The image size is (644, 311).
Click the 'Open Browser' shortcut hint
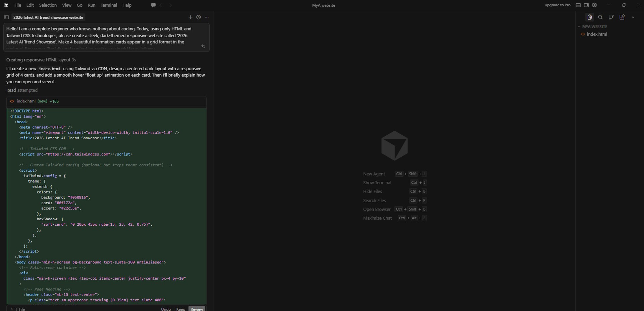tap(377, 209)
